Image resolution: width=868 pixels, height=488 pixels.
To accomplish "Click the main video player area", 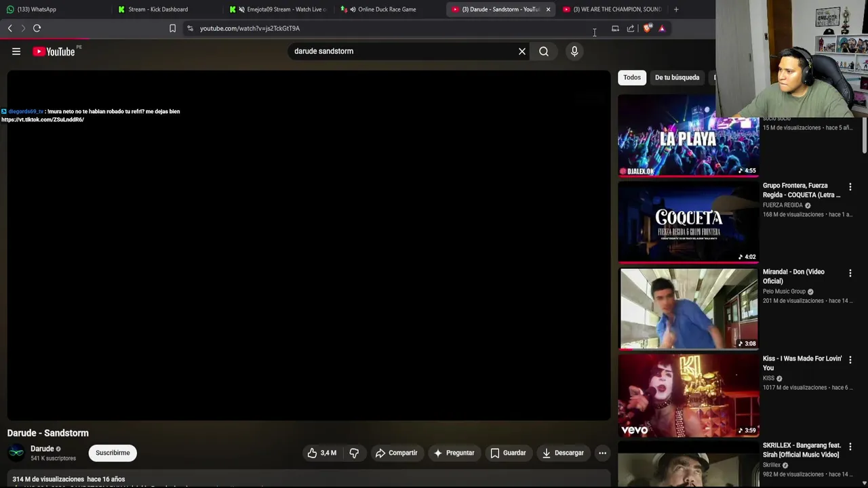I will point(309,245).
